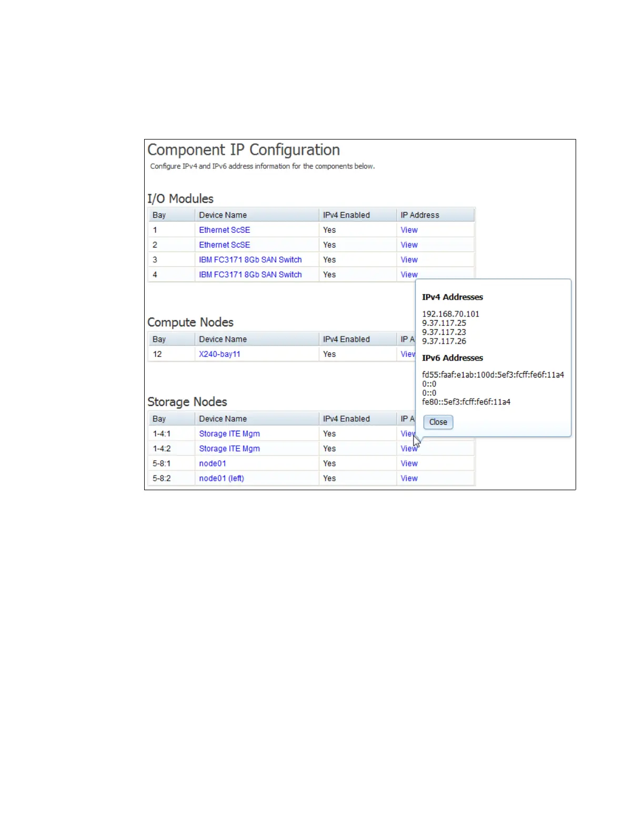
Task: View IP address for X240-bay11
Action: click(x=408, y=354)
